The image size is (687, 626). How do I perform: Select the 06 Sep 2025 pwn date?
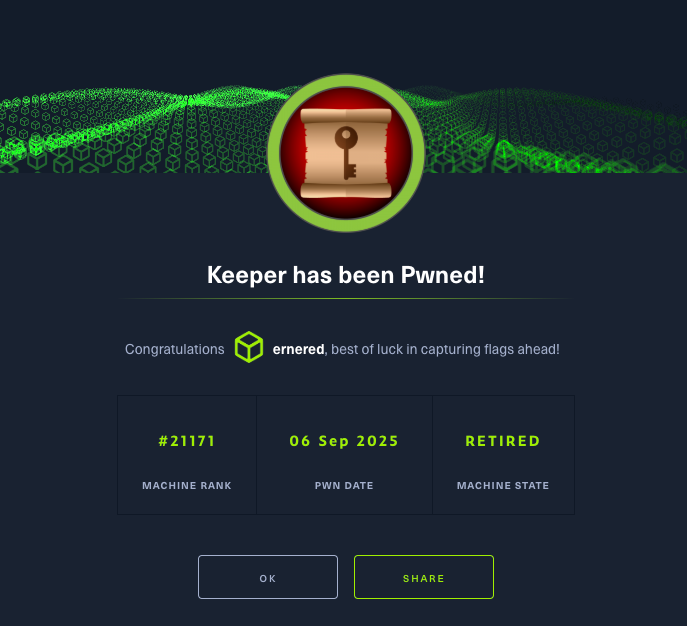pyautogui.click(x=344, y=441)
